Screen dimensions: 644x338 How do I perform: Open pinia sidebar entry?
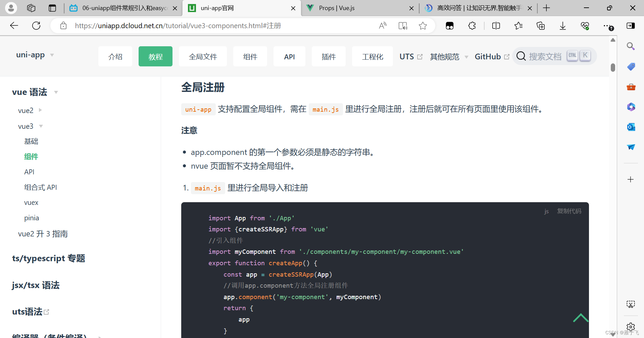click(x=32, y=218)
